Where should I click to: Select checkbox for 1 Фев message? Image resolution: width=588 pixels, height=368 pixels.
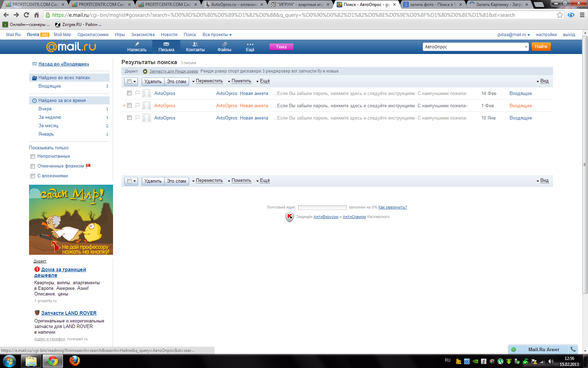pyautogui.click(x=129, y=105)
